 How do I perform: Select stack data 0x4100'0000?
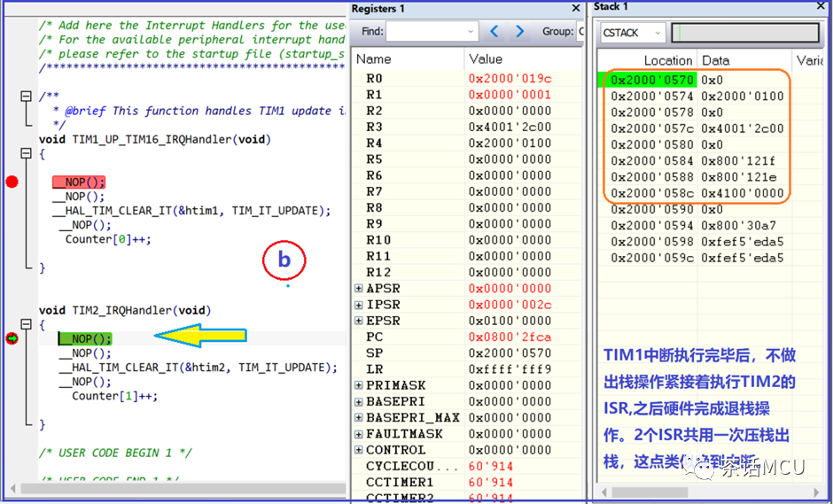click(743, 193)
